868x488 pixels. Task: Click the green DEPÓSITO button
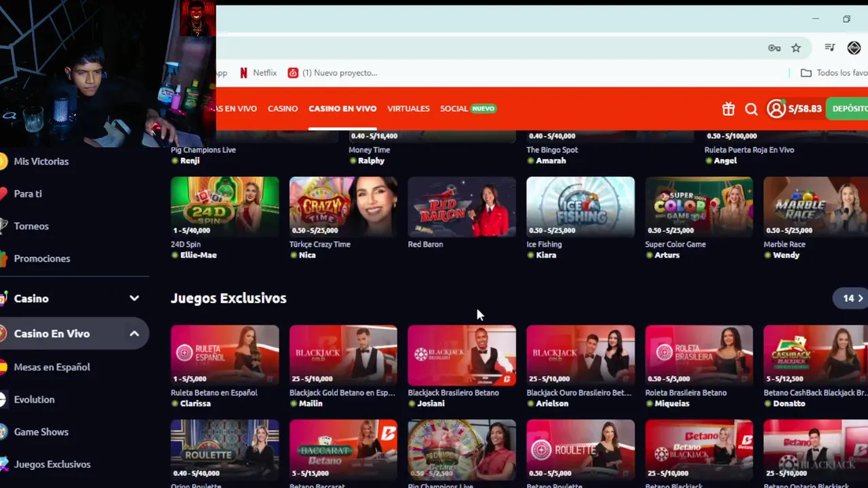847,108
